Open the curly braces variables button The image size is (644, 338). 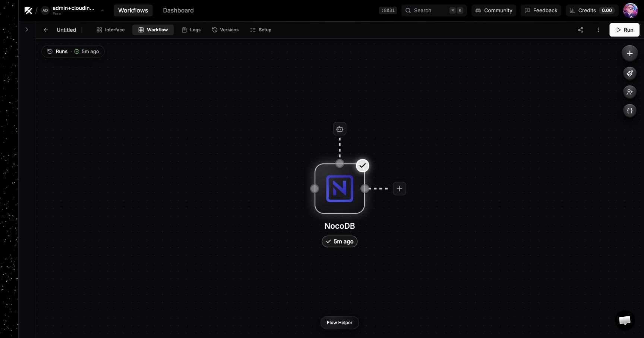[x=629, y=111]
